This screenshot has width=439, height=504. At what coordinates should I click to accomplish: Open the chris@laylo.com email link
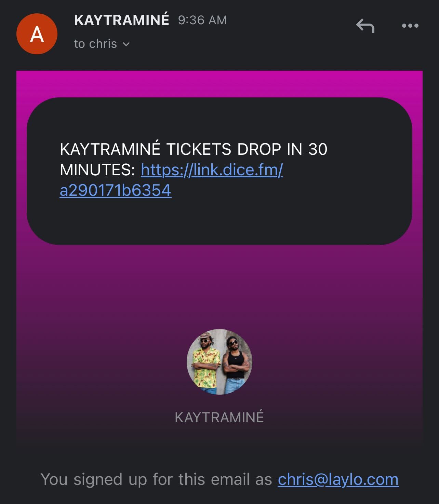click(338, 479)
